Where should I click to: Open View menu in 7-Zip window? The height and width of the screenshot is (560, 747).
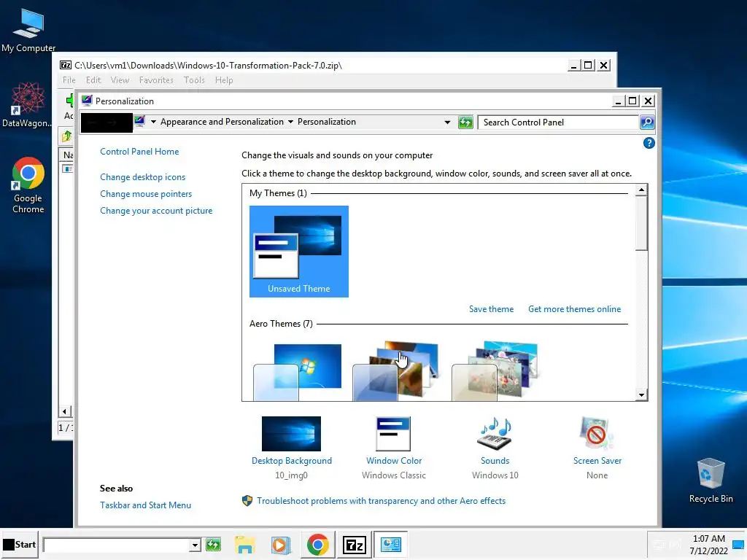pyautogui.click(x=120, y=80)
